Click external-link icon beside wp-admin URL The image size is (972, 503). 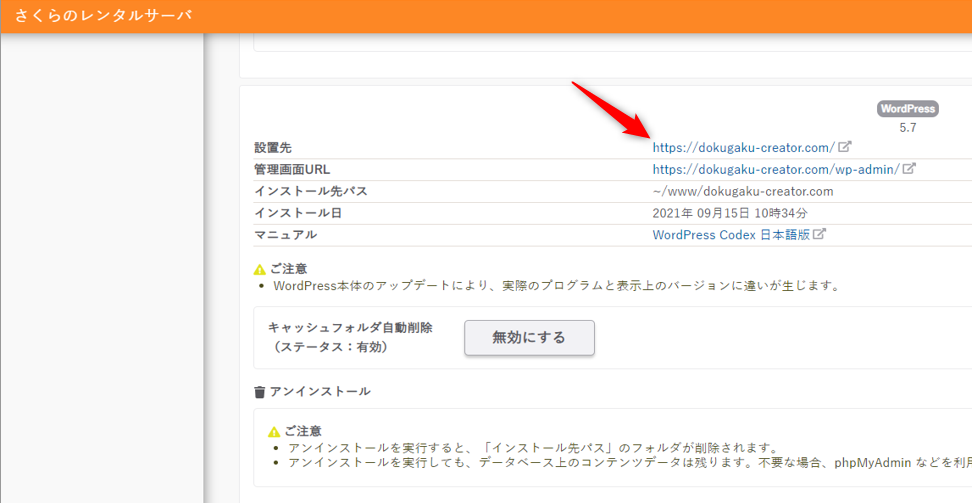click(909, 168)
